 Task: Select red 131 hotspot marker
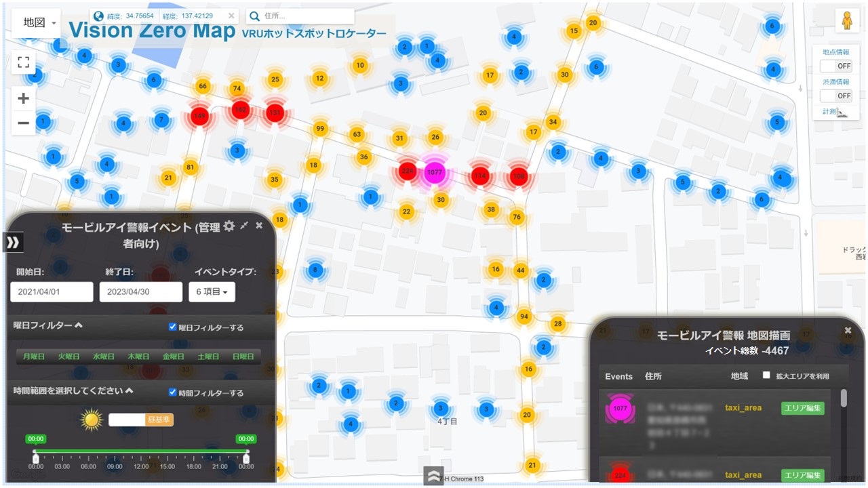275,113
